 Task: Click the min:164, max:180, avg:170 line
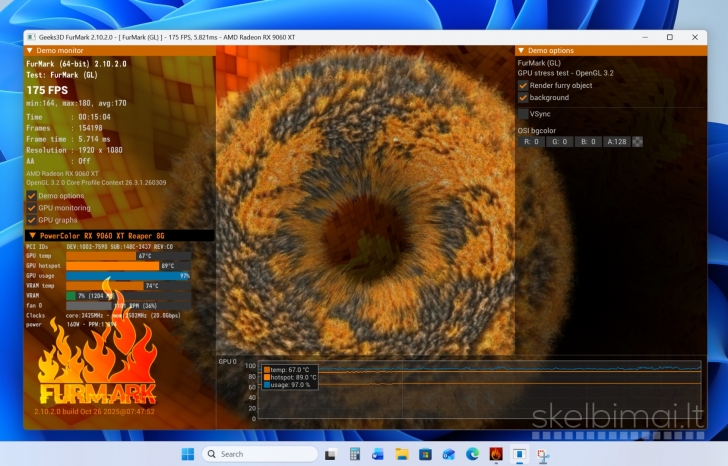coord(76,103)
